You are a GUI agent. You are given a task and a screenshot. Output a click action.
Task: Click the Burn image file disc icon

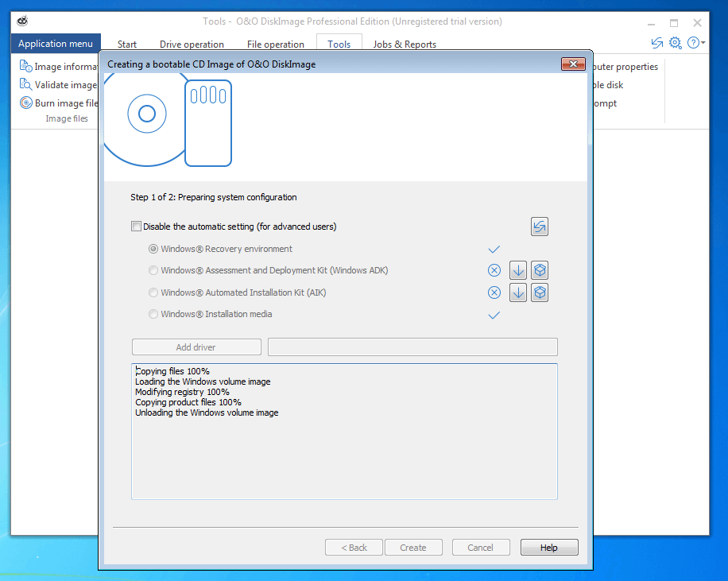[x=25, y=103]
